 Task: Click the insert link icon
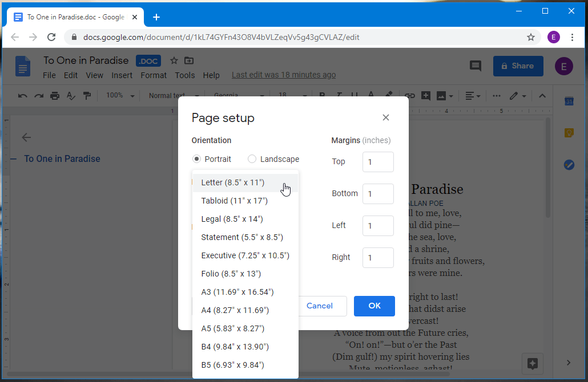(409, 96)
